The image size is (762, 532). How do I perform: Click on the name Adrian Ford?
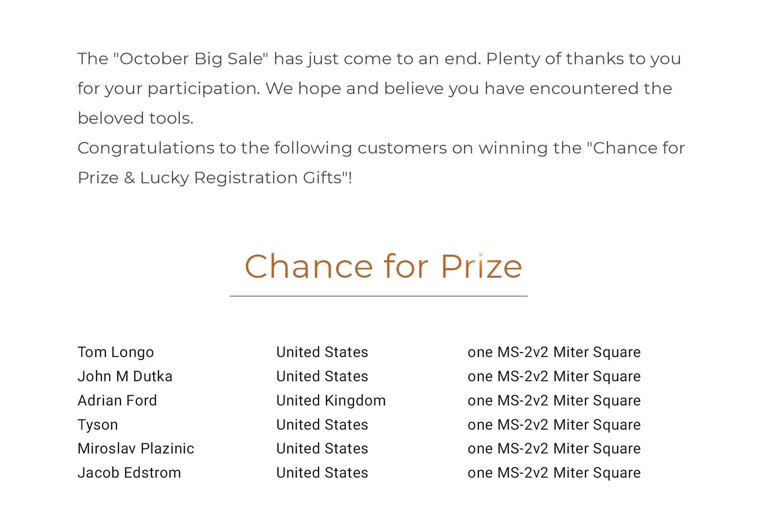pyautogui.click(x=117, y=401)
